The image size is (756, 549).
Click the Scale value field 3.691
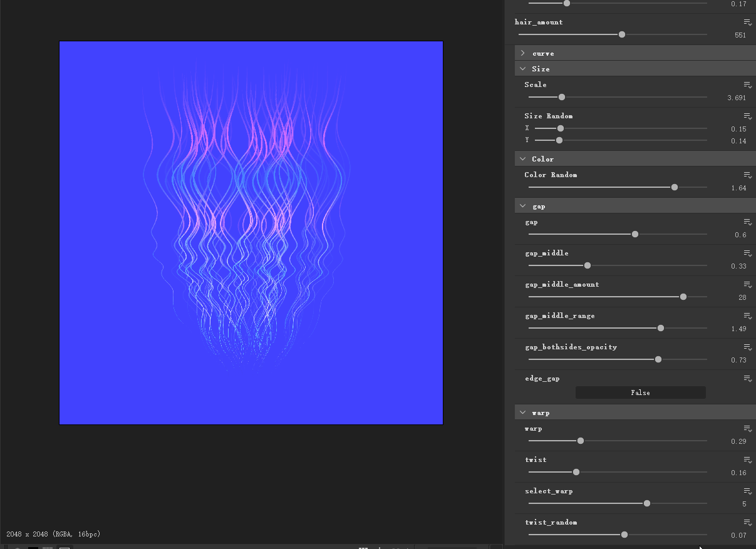[x=737, y=98]
